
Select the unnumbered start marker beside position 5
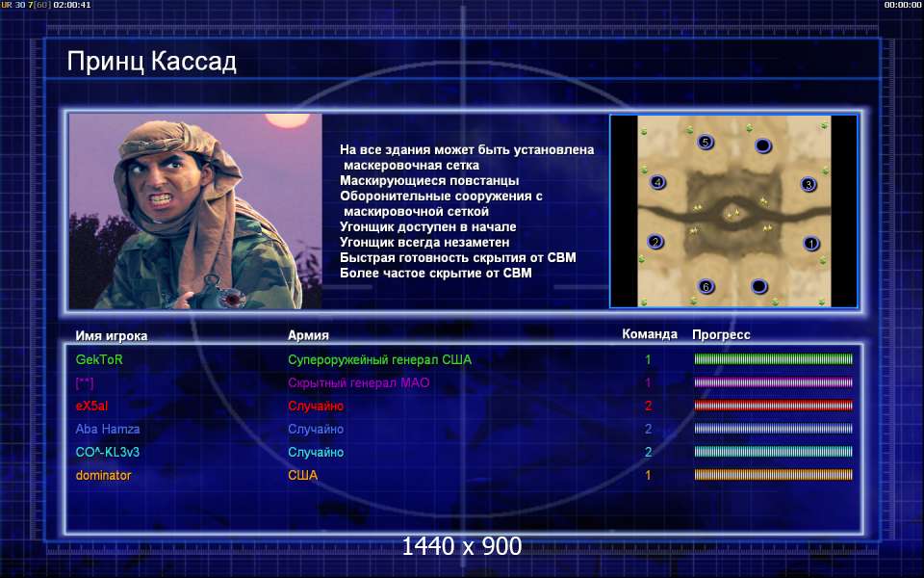pos(762,145)
